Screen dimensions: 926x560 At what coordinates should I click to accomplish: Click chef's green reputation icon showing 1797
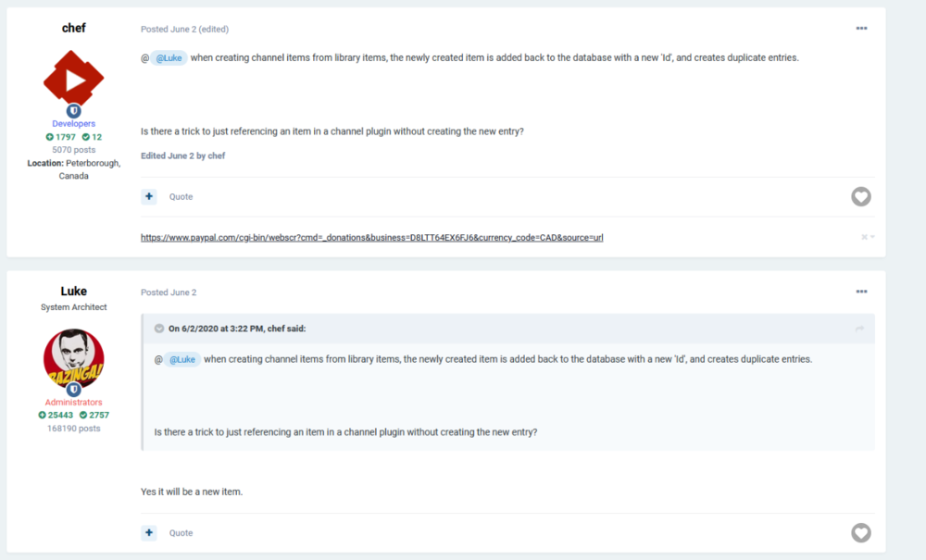50,137
